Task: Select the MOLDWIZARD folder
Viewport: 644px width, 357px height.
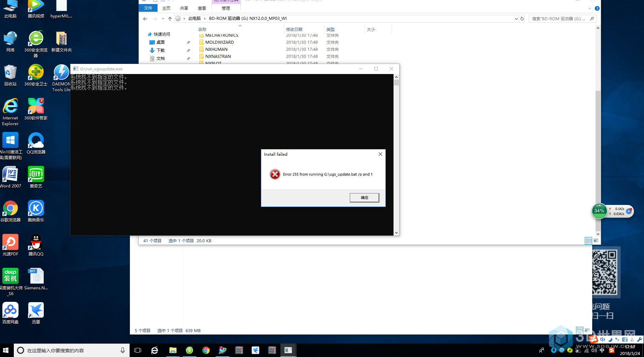Action: [219, 42]
